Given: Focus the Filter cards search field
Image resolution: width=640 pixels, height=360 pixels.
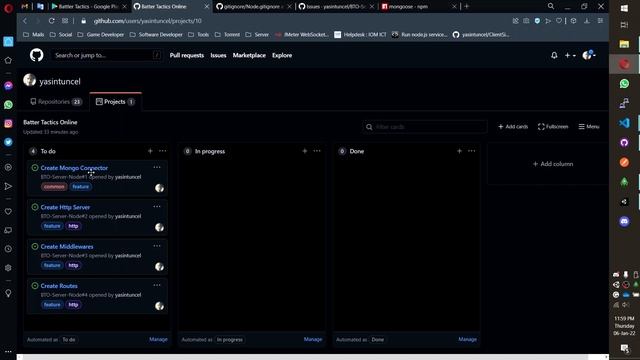Looking at the screenshot, I should click(424, 127).
